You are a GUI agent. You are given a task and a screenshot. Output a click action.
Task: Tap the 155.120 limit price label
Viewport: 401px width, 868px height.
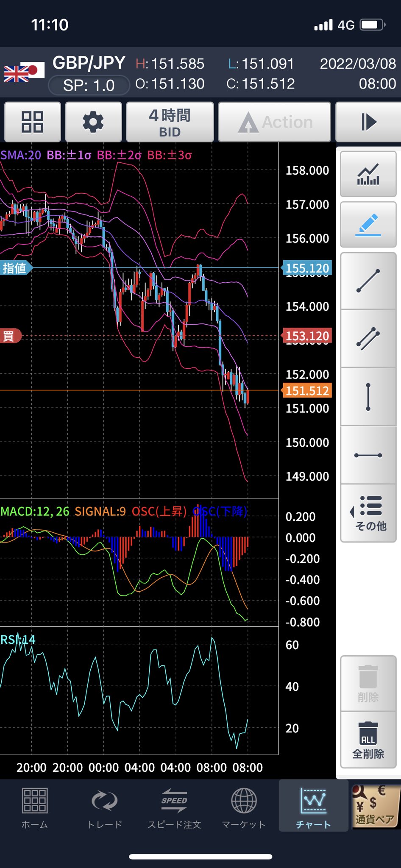pyautogui.click(x=307, y=268)
